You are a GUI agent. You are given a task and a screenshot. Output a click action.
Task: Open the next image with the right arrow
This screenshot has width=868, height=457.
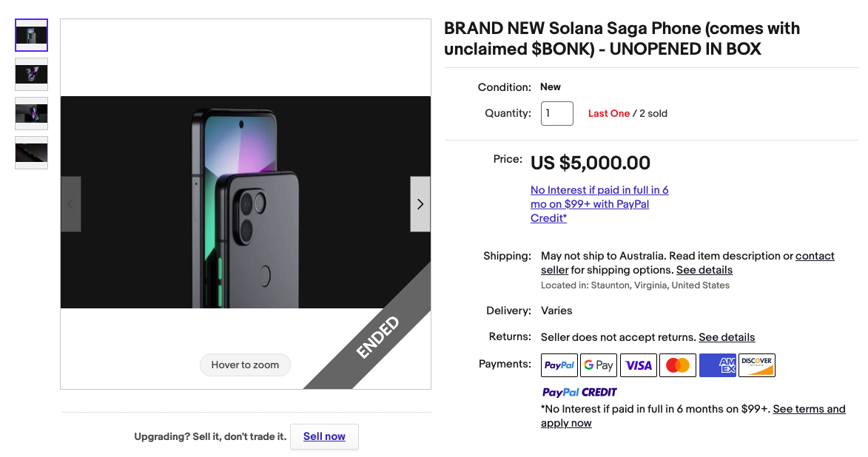tap(420, 204)
